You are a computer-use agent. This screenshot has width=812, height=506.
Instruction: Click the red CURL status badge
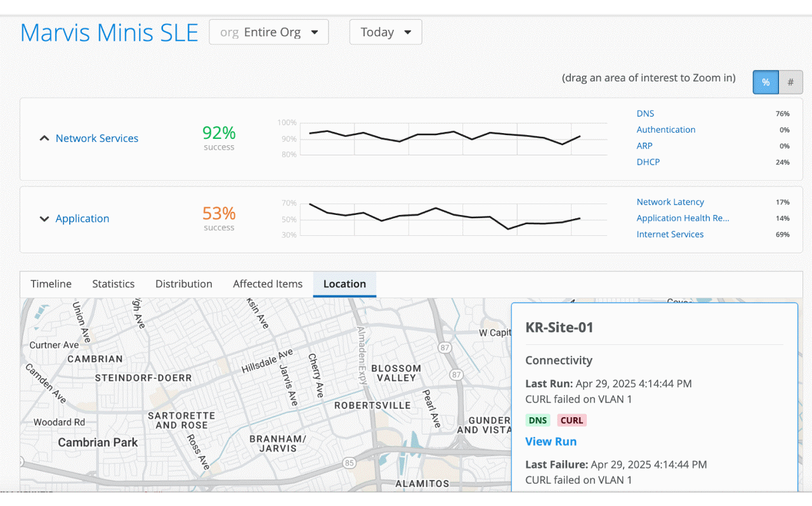click(572, 420)
